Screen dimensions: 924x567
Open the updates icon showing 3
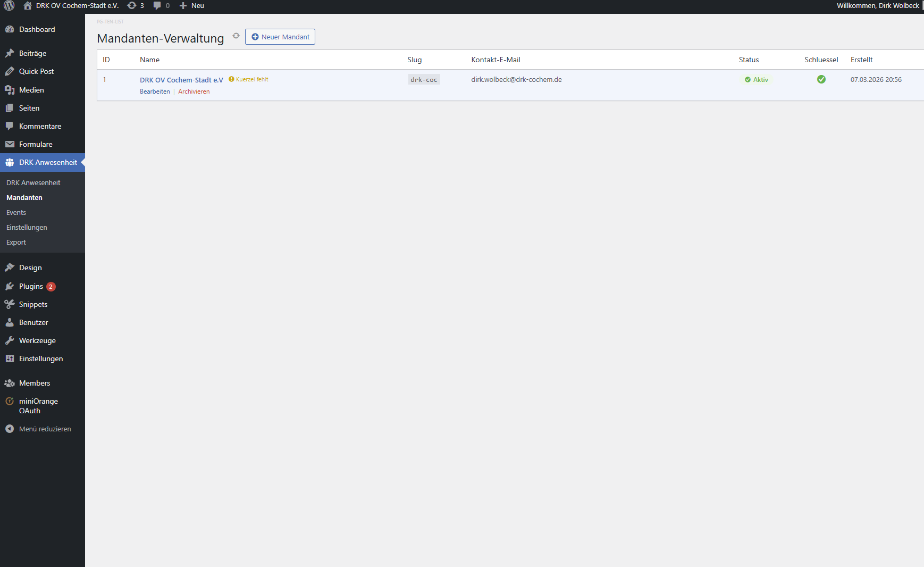pyautogui.click(x=132, y=6)
